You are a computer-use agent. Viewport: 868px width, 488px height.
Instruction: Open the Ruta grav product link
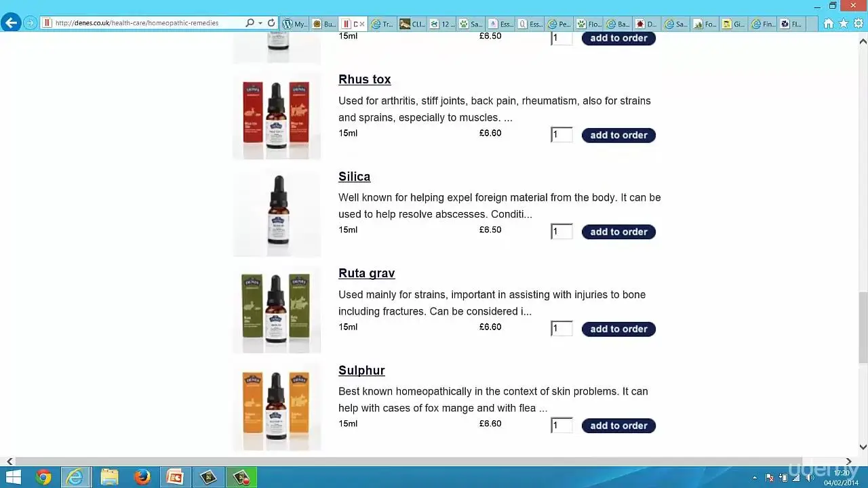pos(367,273)
